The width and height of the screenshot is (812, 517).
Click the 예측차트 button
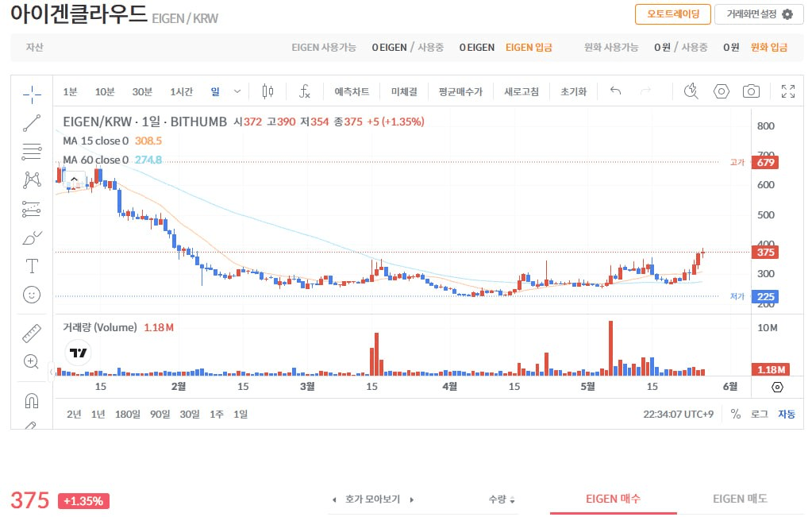pos(352,91)
